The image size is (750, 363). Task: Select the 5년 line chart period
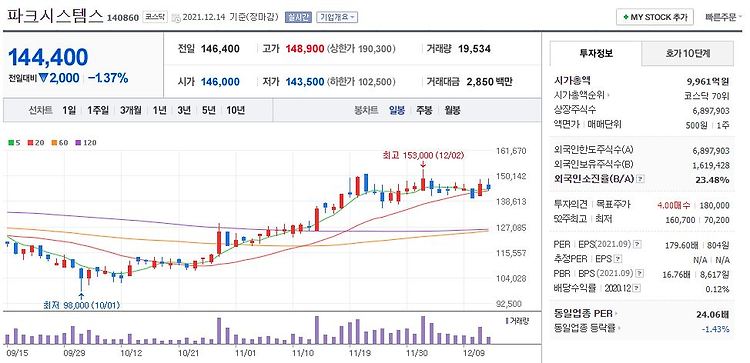[209, 110]
